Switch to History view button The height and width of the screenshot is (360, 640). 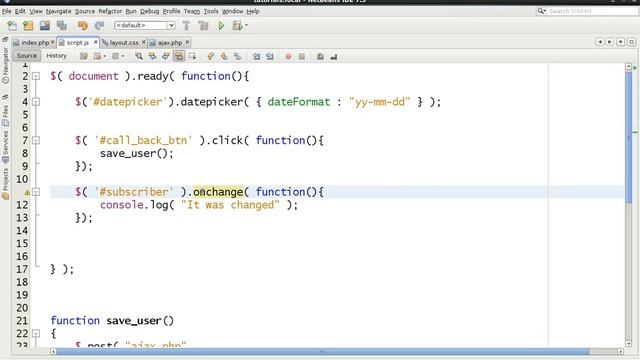[56, 56]
